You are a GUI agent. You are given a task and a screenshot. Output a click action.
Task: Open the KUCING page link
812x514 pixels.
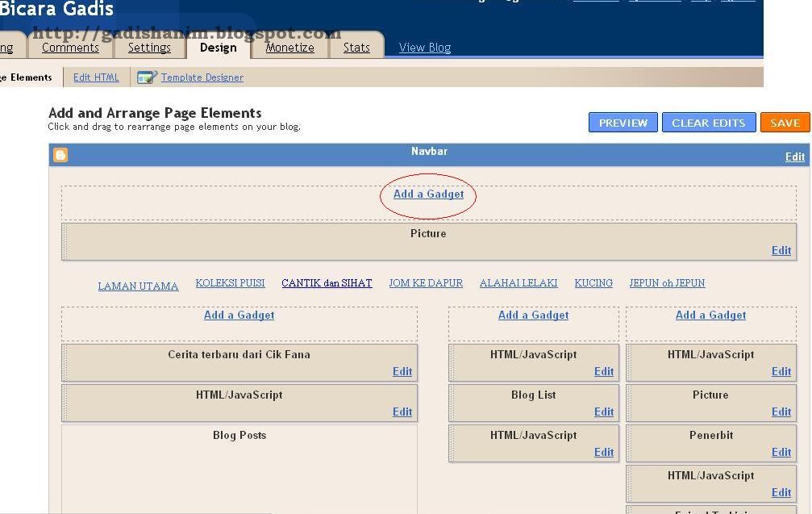coord(593,283)
